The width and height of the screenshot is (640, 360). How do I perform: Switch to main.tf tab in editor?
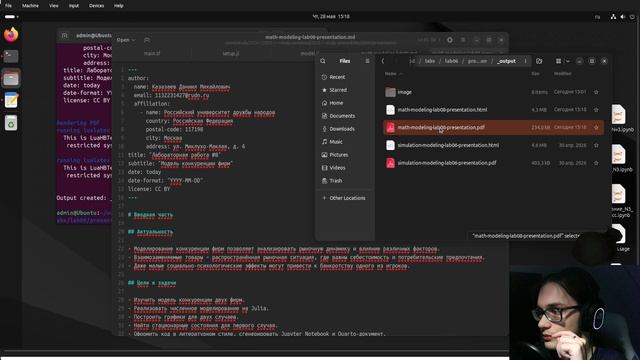tap(152, 53)
